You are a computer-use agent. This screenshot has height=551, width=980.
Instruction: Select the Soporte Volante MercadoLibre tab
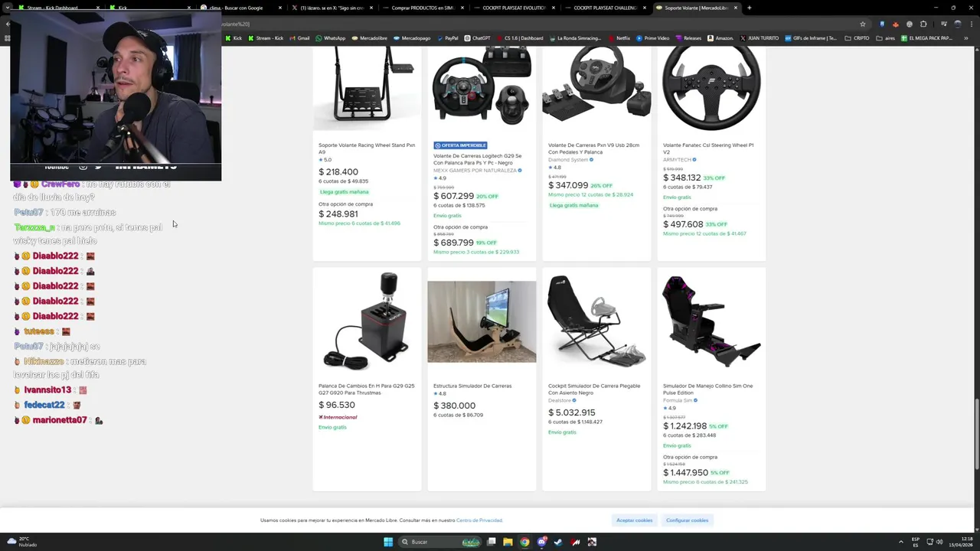[x=696, y=8]
